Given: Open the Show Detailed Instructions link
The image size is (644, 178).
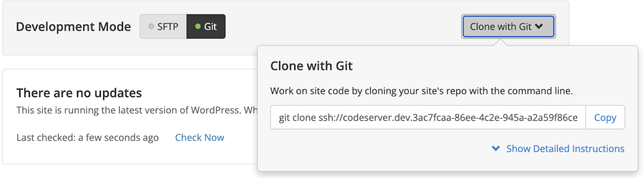Looking at the screenshot, I should pyautogui.click(x=565, y=149).
